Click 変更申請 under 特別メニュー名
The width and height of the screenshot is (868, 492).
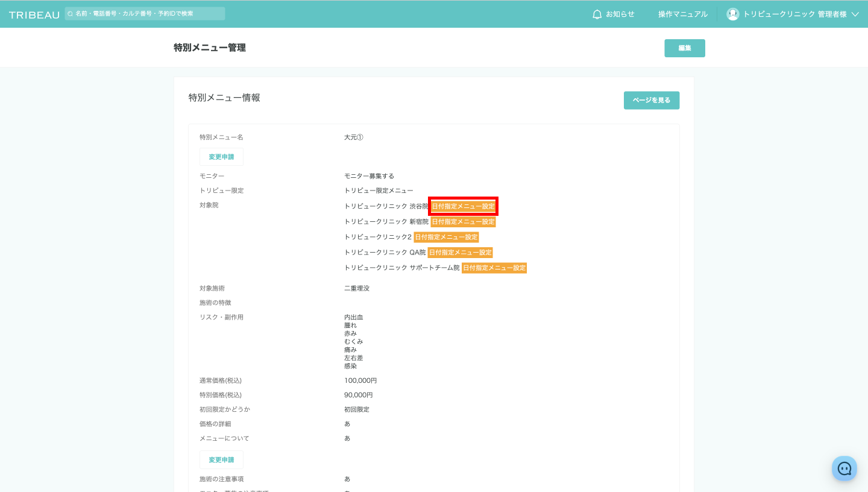[221, 157]
